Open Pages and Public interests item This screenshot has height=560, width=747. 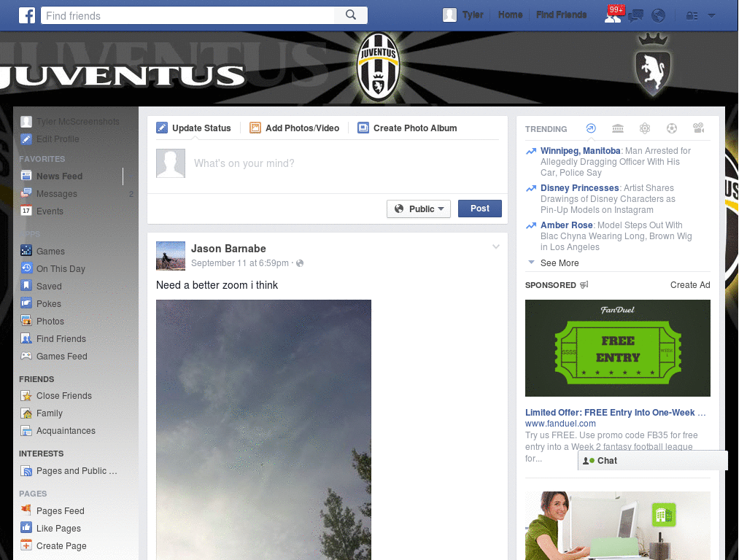(x=77, y=470)
